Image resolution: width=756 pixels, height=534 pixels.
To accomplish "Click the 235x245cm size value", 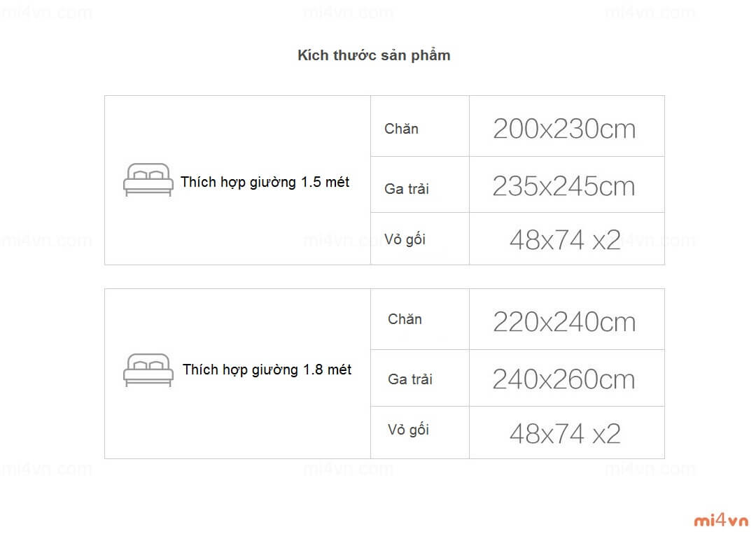I will click(x=563, y=186).
